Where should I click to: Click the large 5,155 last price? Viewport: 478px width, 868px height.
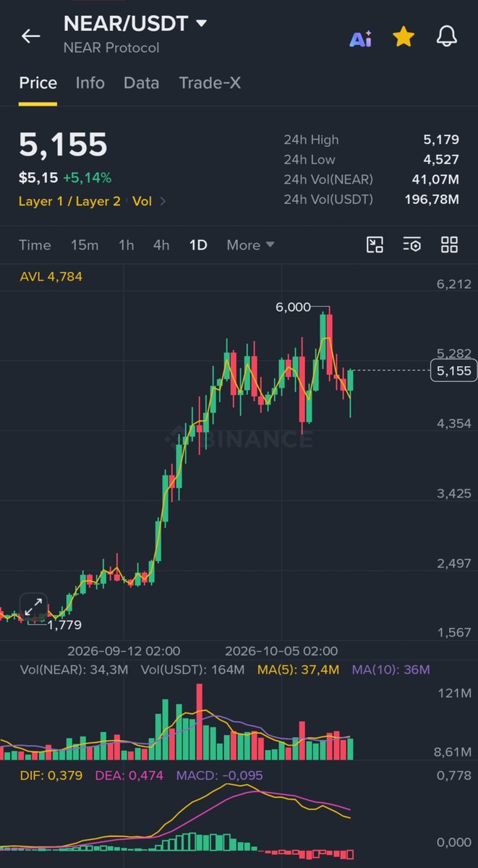(63, 145)
